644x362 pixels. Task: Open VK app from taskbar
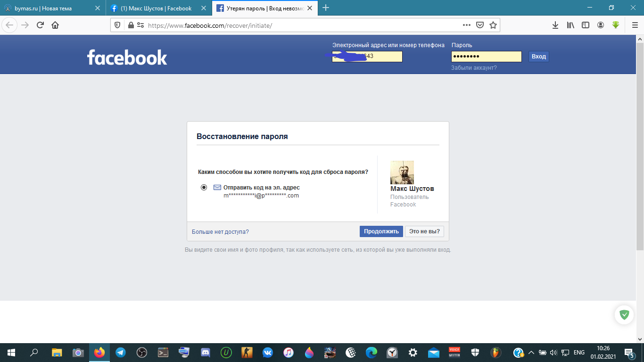pyautogui.click(x=268, y=353)
